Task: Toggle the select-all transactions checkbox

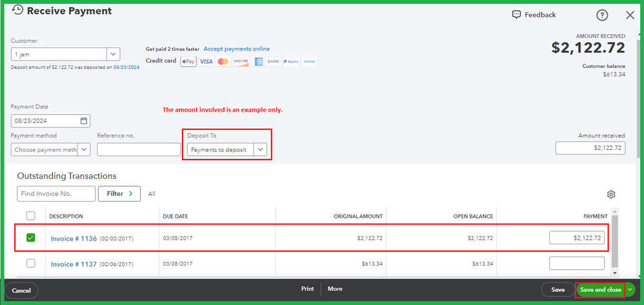Action: coord(31,216)
